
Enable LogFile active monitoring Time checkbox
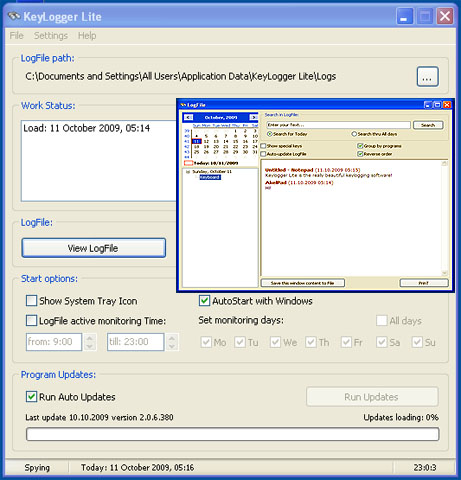click(31, 321)
